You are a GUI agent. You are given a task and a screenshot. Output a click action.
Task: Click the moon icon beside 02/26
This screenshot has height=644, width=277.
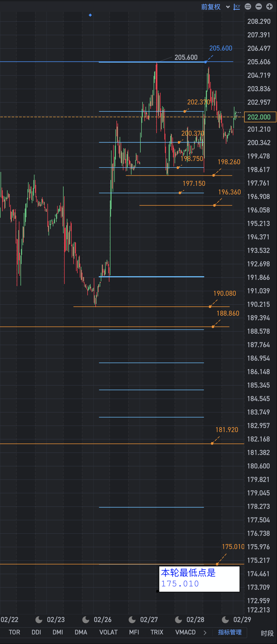click(x=86, y=620)
